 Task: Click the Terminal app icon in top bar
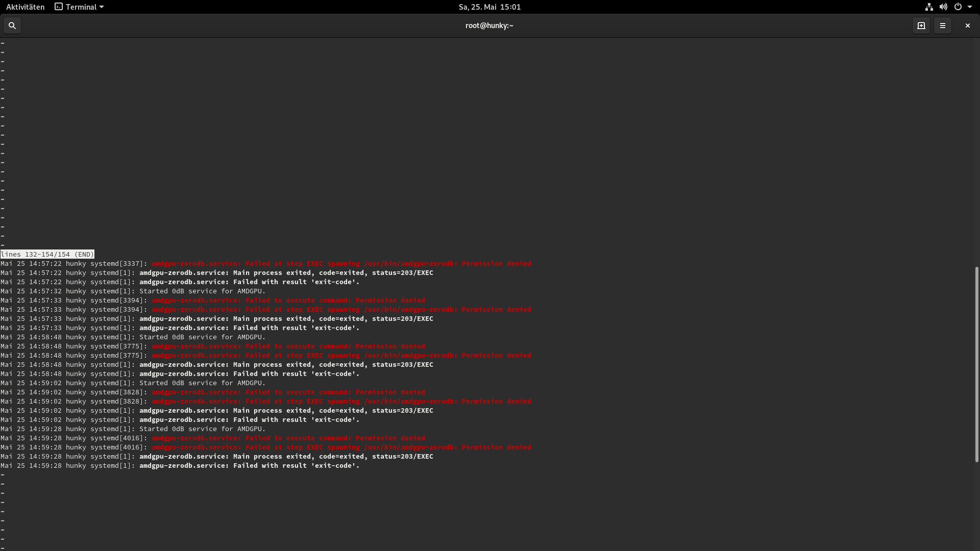[x=59, y=7]
